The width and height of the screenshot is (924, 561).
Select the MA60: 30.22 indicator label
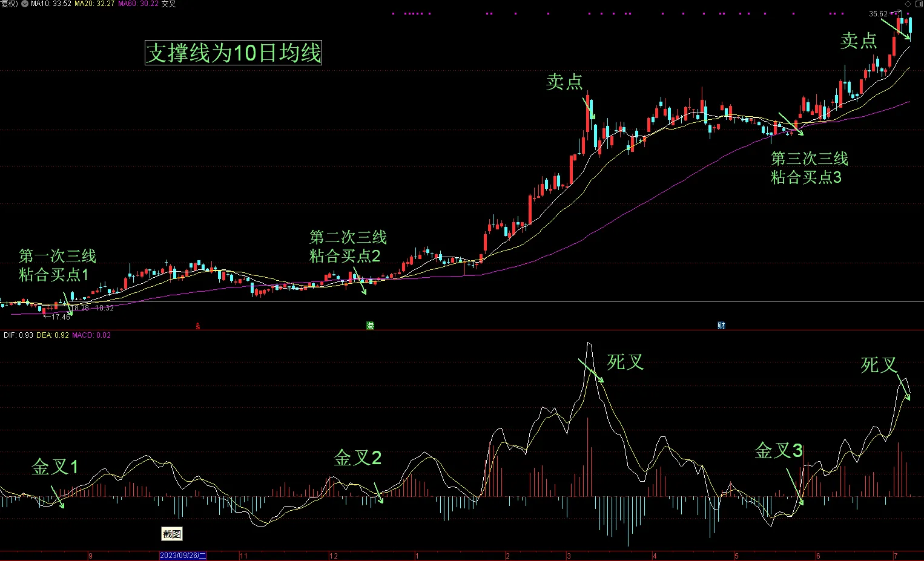pyautogui.click(x=138, y=4)
